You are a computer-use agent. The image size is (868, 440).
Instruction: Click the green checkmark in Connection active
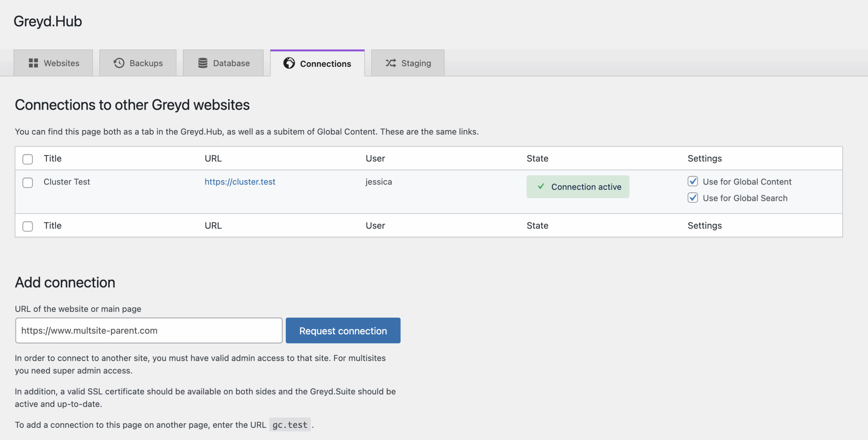click(541, 186)
